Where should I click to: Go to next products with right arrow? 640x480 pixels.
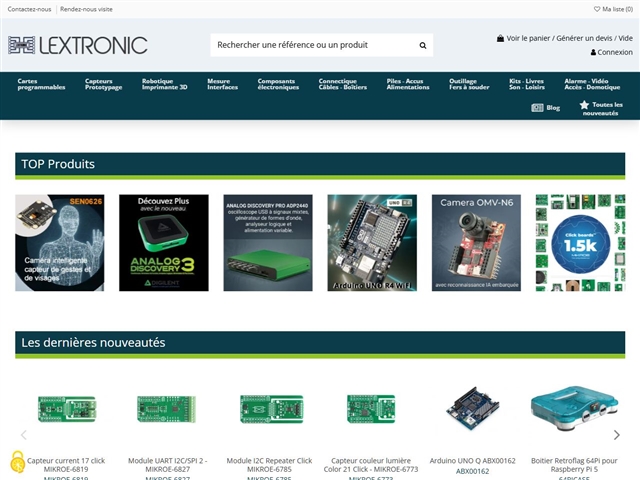(x=617, y=435)
